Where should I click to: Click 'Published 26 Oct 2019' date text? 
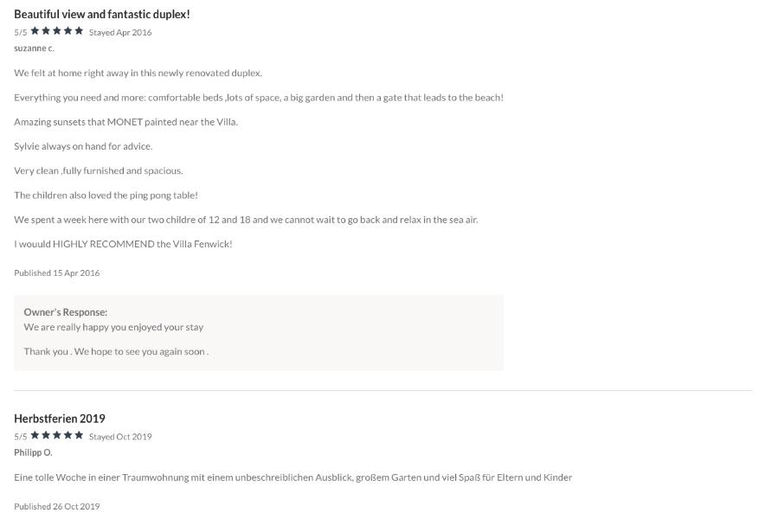click(x=56, y=507)
